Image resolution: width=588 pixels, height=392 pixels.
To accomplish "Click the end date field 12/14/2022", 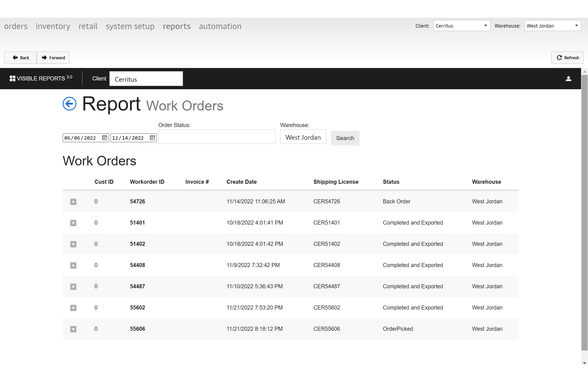I will pos(134,138).
